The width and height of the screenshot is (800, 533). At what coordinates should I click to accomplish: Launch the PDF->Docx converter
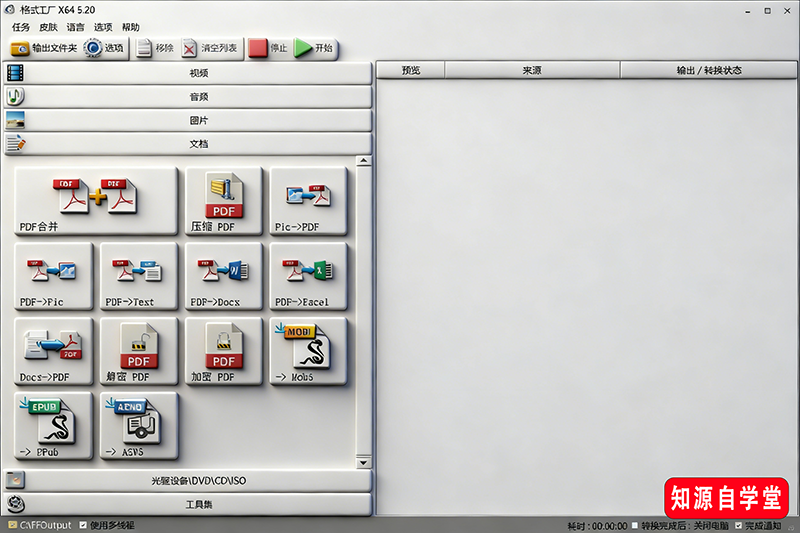[x=223, y=276]
